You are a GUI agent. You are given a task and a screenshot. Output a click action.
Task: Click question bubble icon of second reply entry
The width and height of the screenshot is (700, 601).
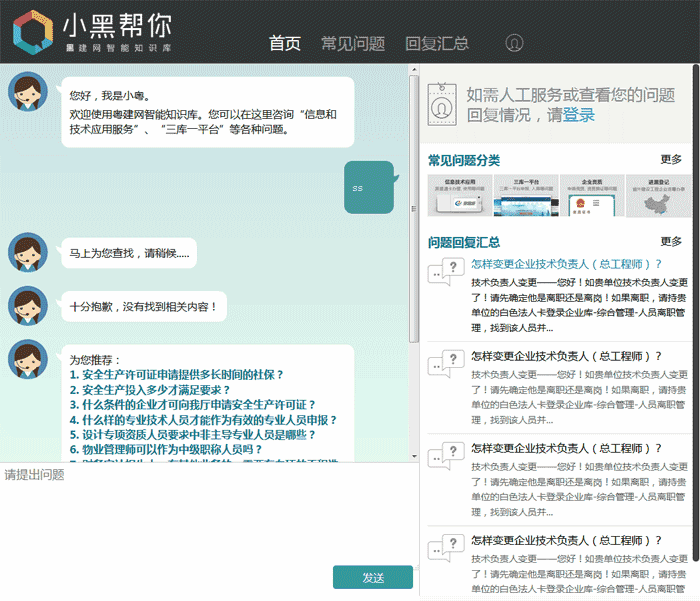click(446, 363)
